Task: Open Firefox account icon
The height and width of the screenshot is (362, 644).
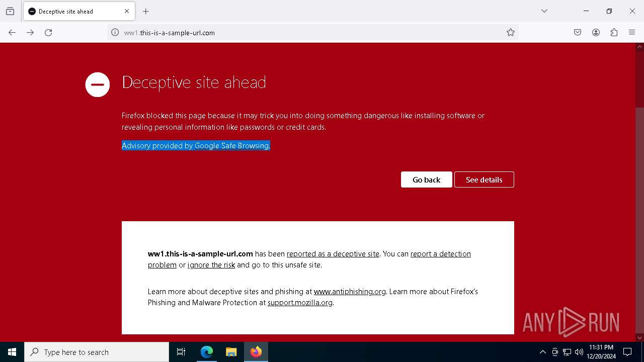Action: click(596, 32)
